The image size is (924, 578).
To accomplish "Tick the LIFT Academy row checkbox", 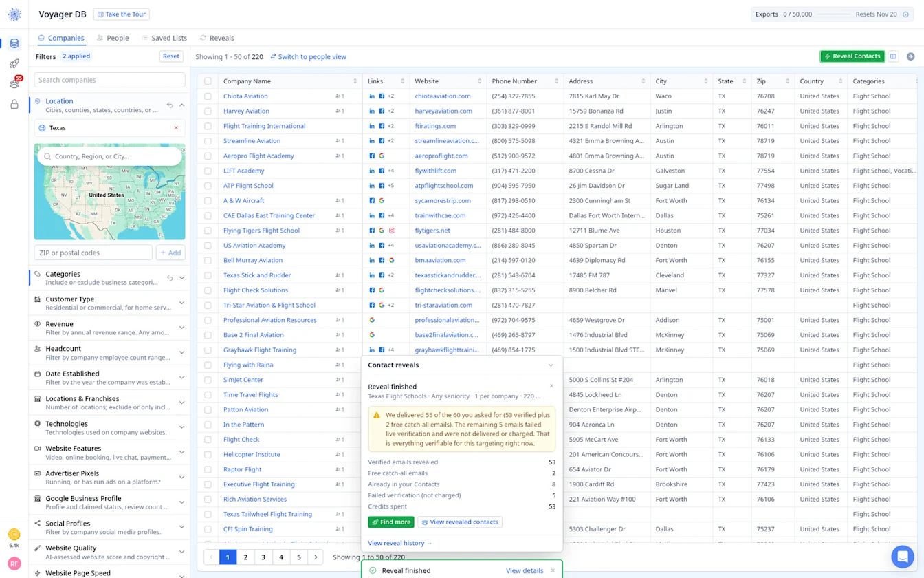I will pyautogui.click(x=208, y=171).
